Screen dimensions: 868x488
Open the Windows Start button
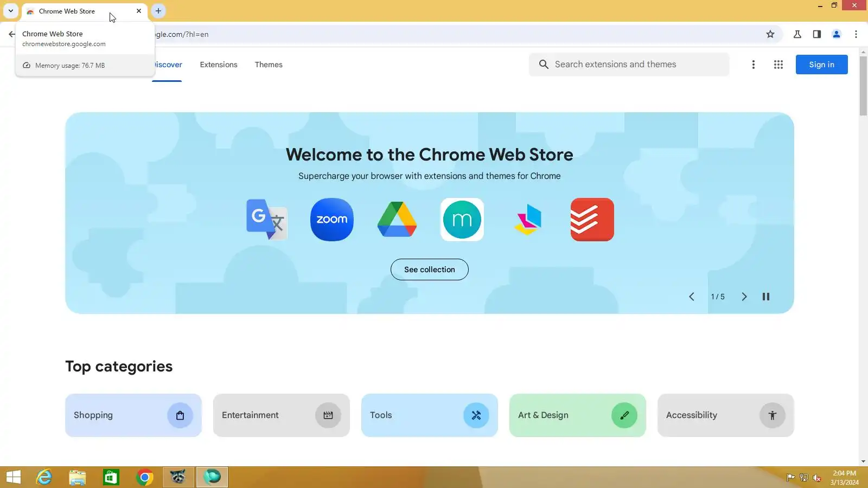click(x=13, y=477)
